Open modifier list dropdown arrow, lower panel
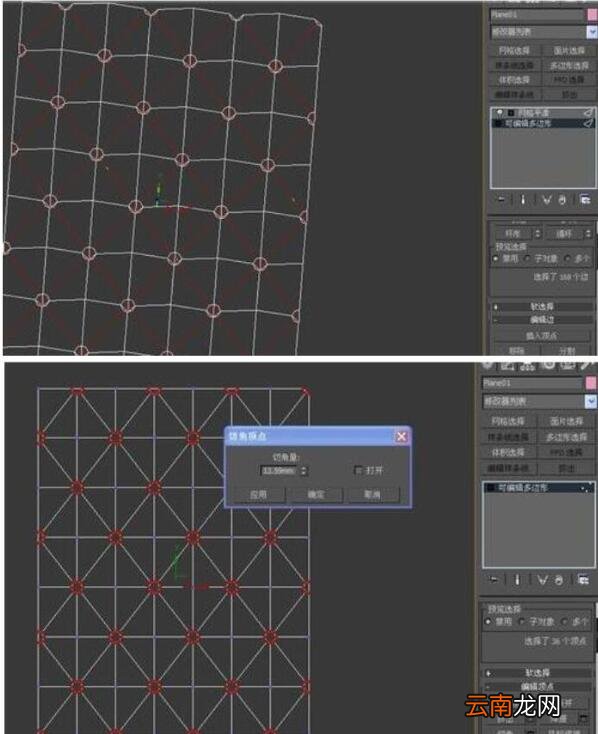The image size is (598, 734). coord(591,401)
